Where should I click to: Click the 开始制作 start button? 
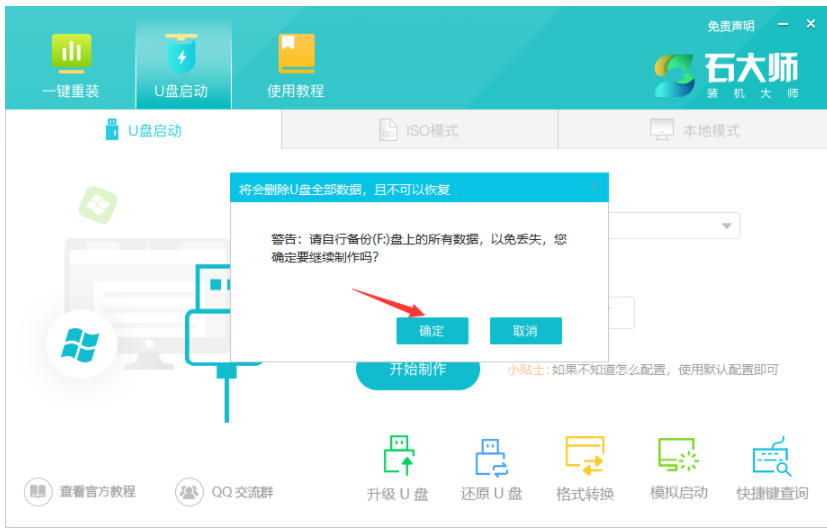point(417,369)
